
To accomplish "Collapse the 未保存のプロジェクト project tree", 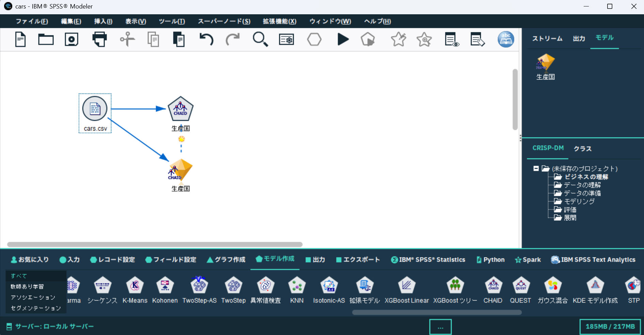I will (536, 168).
